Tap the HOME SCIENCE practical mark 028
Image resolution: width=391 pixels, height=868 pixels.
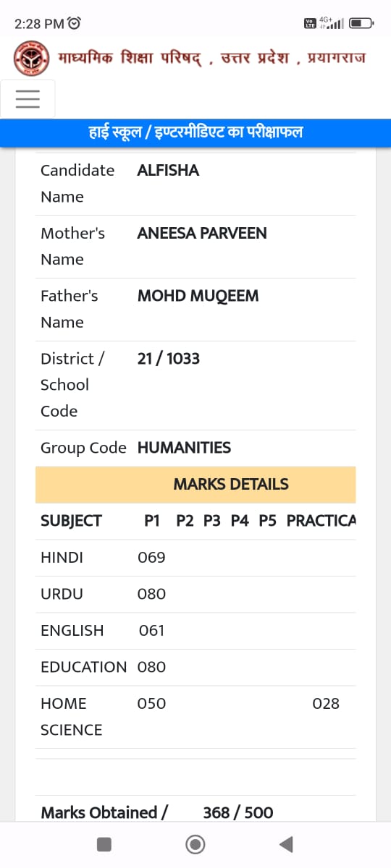point(326,704)
